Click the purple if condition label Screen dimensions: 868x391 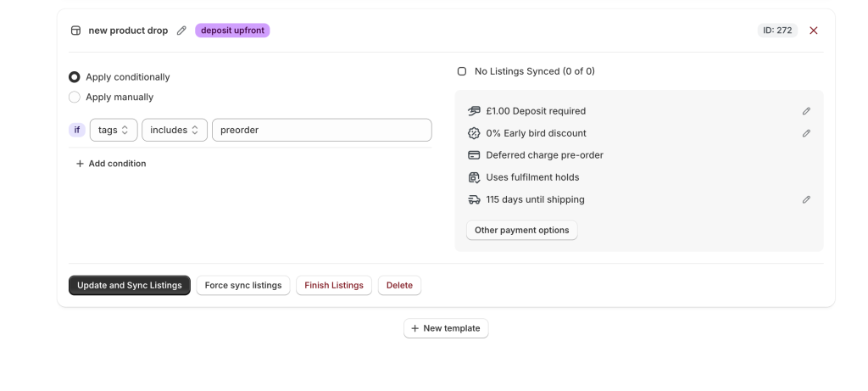pyautogui.click(x=77, y=130)
